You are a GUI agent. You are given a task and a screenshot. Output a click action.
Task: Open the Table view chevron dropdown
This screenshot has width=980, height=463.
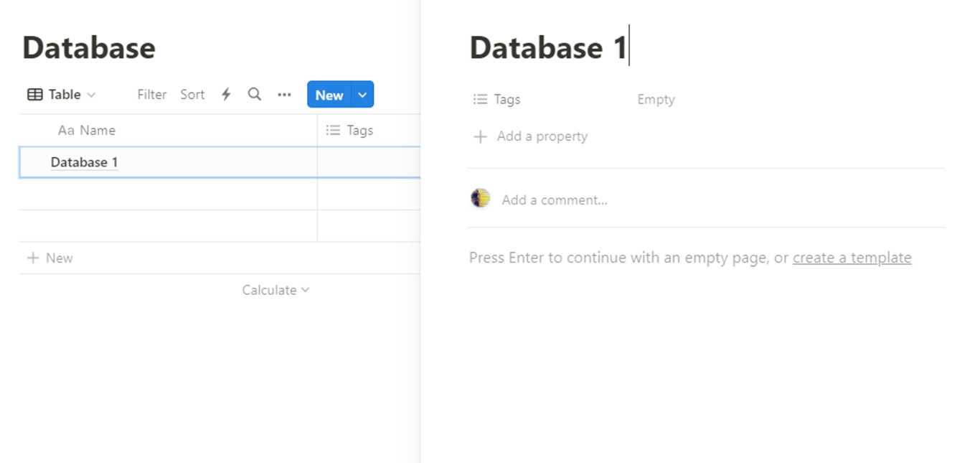click(91, 95)
